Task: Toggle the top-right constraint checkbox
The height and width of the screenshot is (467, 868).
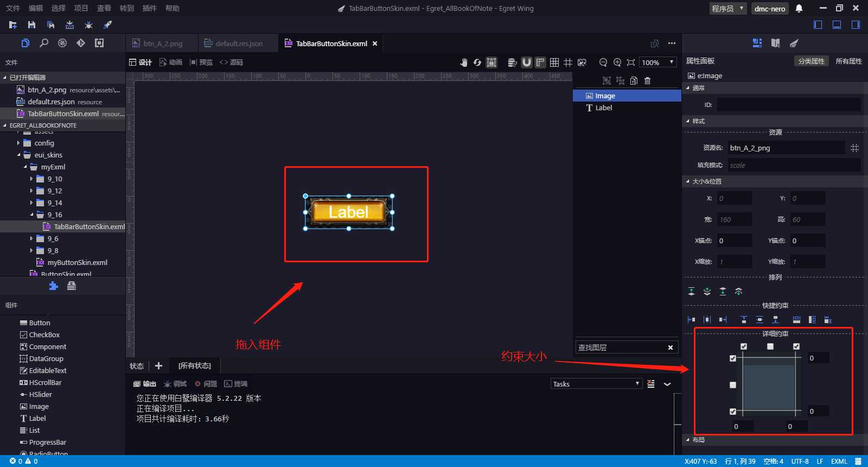Action: (x=796, y=346)
